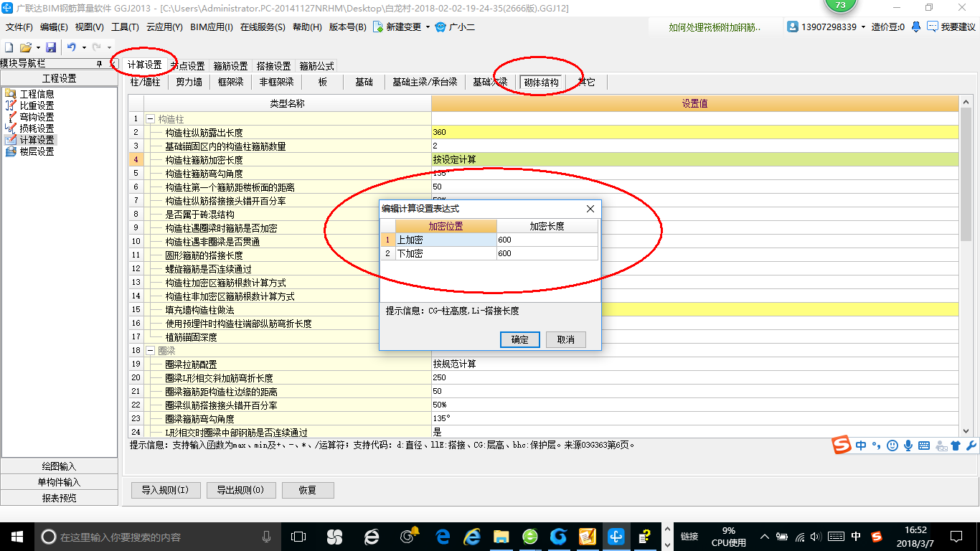This screenshot has width=980, height=551.
Task: Collapse the 构造柱 group in the table
Action: pos(151,119)
